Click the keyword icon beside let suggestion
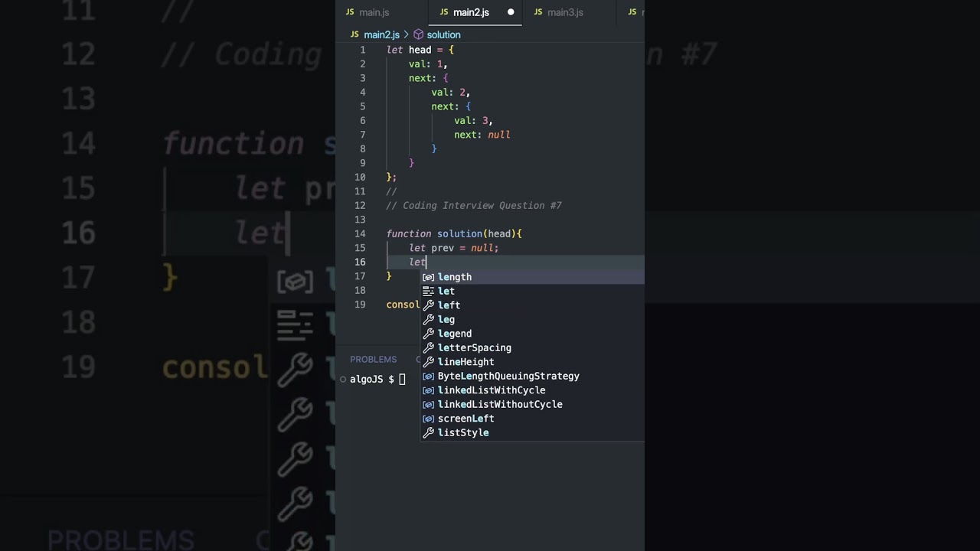Screen dimensions: 980x551 pos(429,291)
